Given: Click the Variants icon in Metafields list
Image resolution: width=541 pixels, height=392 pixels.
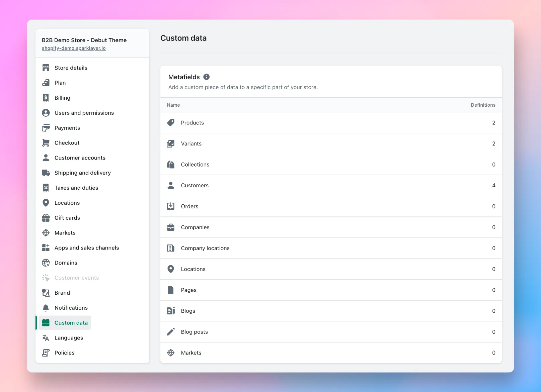Looking at the screenshot, I should coord(171,143).
